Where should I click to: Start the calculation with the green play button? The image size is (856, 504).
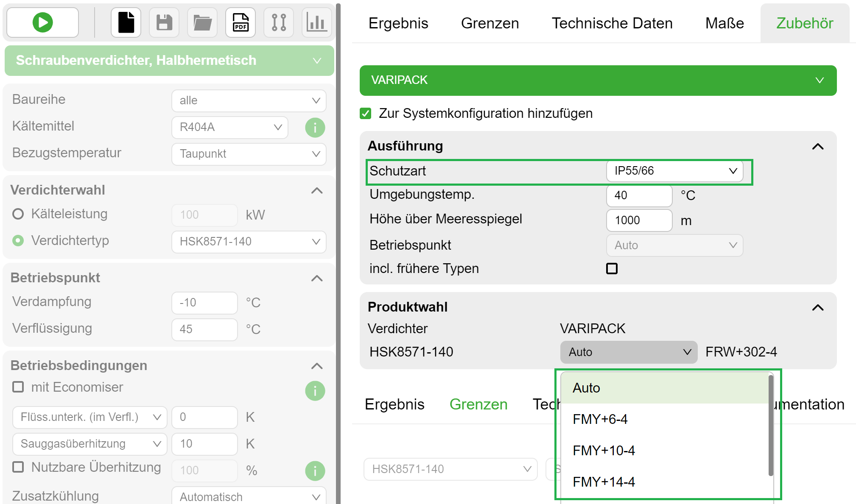tap(42, 22)
